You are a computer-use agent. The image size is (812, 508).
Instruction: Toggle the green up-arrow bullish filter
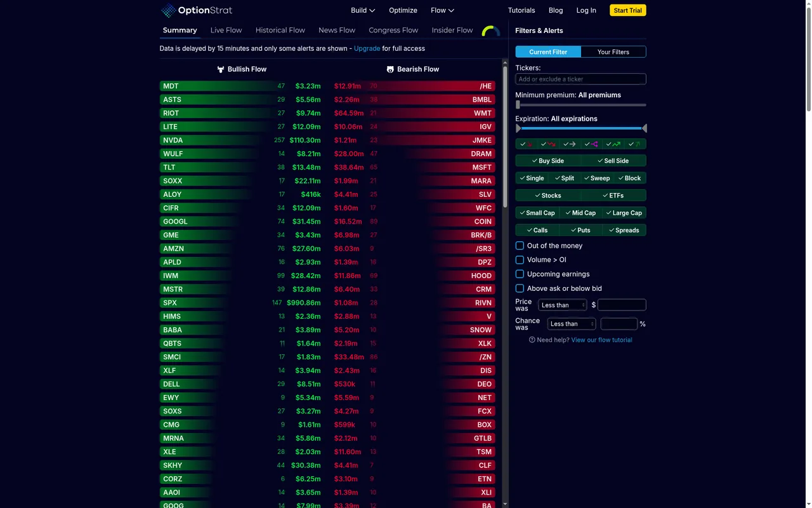634,144
